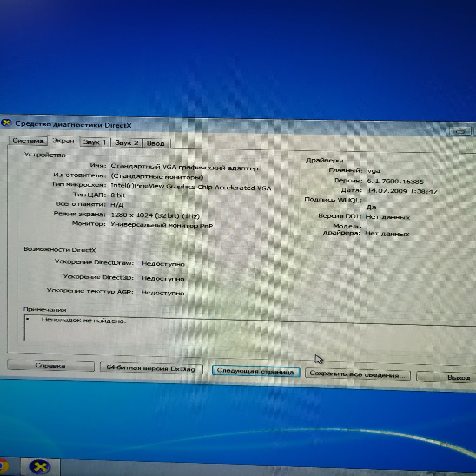476x476 pixels.
Task: Select the Экран tab
Action: coord(63,141)
